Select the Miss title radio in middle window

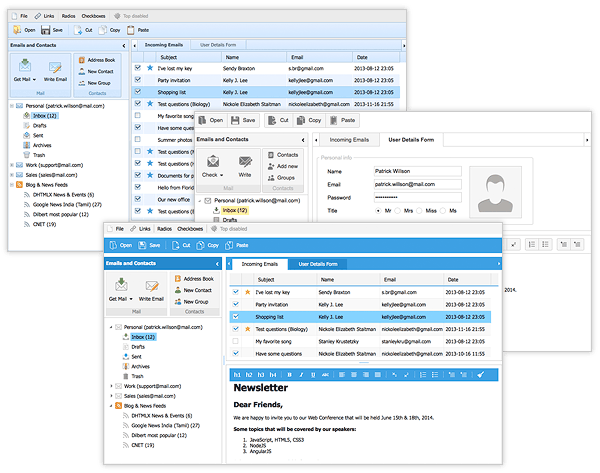pos(419,210)
